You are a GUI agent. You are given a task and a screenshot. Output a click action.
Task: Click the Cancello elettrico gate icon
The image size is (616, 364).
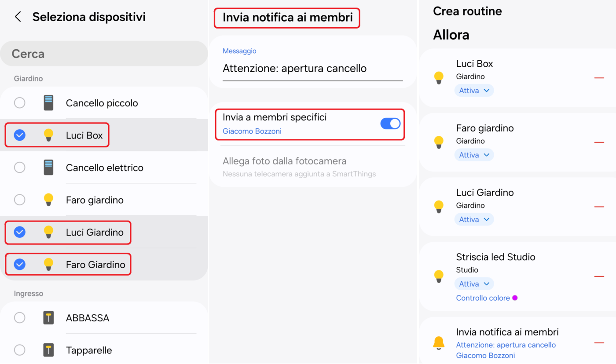(x=48, y=167)
